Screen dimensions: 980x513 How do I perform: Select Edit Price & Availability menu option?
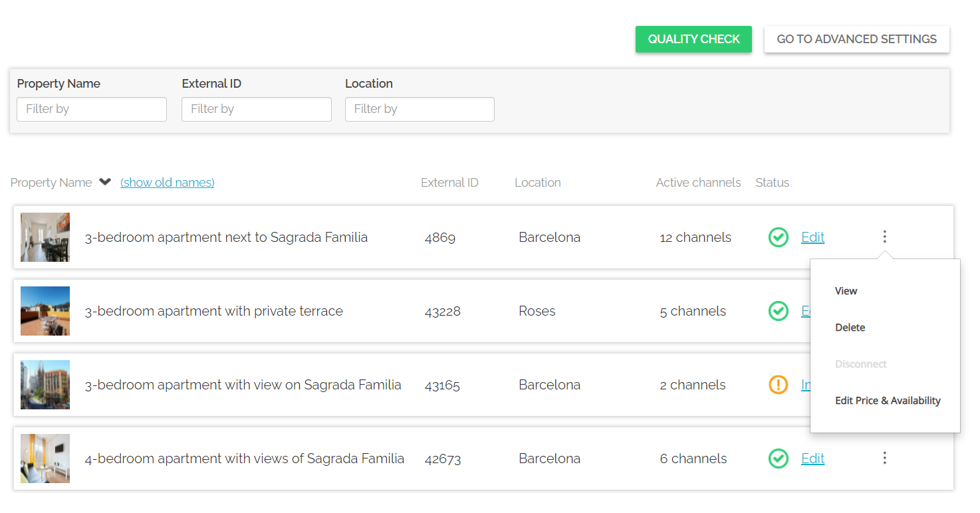pyautogui.click(x=888, y=401)
